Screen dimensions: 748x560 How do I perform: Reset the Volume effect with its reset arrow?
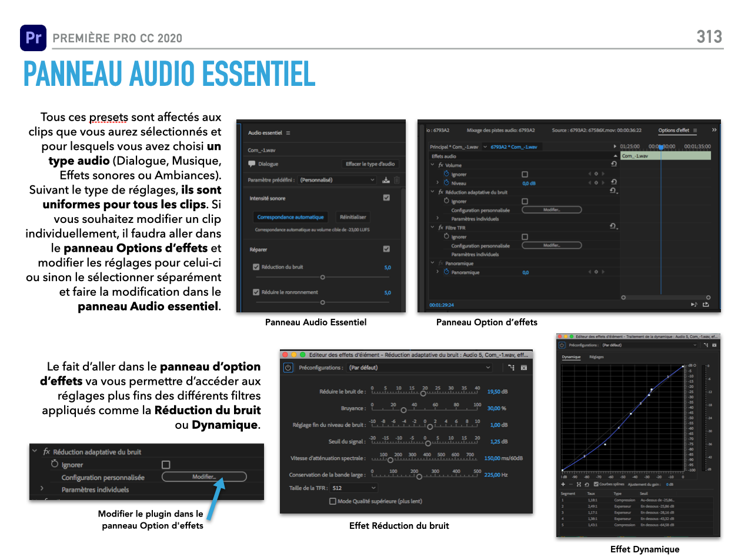pos(614,165)
